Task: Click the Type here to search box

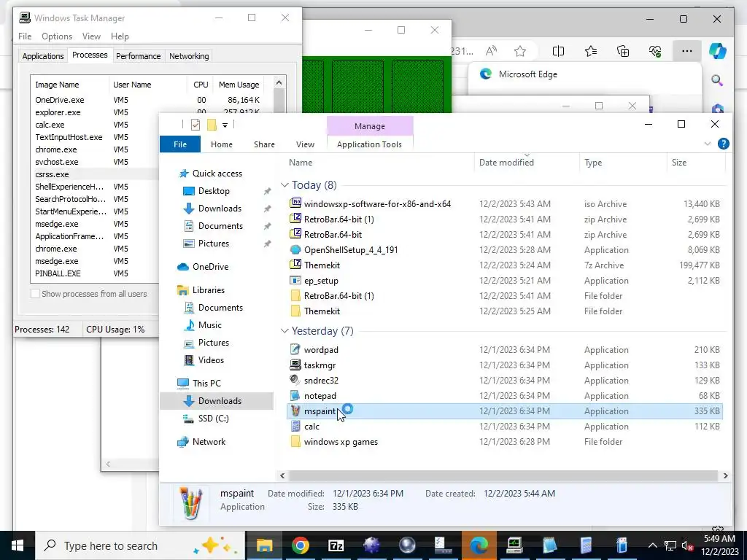Action: [x=141, y=545]
